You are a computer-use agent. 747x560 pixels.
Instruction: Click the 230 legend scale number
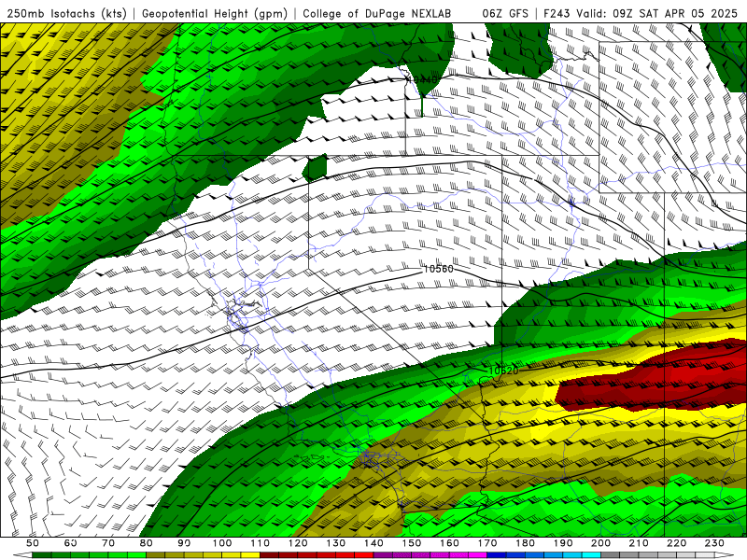click(714, 543)
